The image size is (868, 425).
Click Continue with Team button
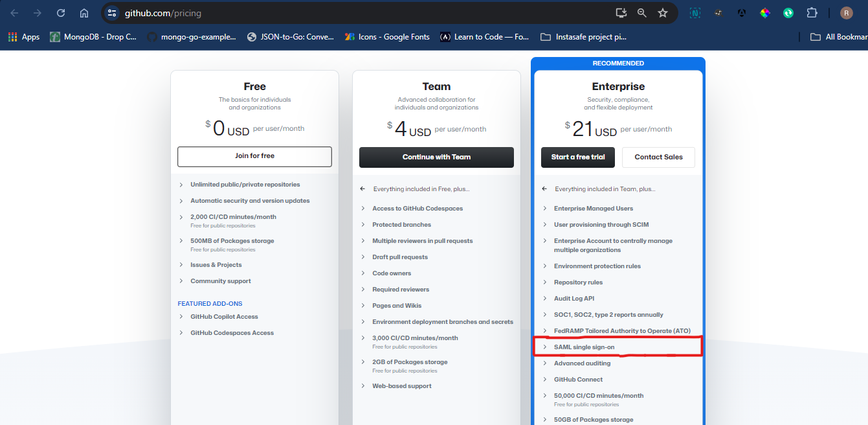436,157
